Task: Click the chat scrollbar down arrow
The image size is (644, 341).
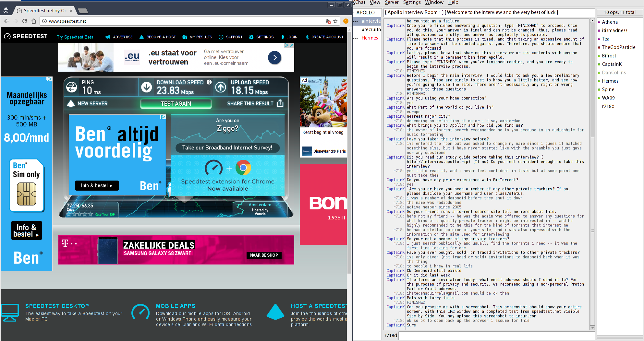Action: click(x=592, y=328)
